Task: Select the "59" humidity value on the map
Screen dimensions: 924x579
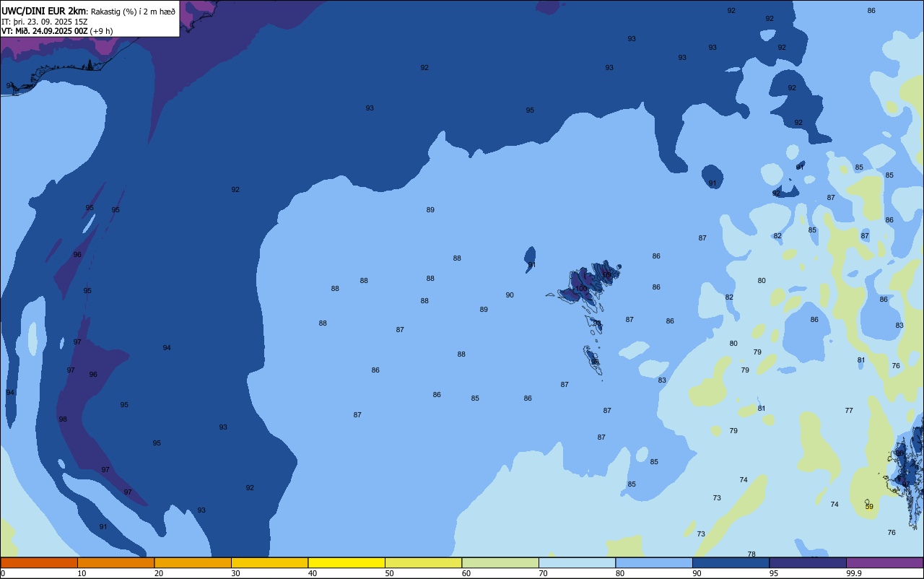Action: tap(869, 507)
